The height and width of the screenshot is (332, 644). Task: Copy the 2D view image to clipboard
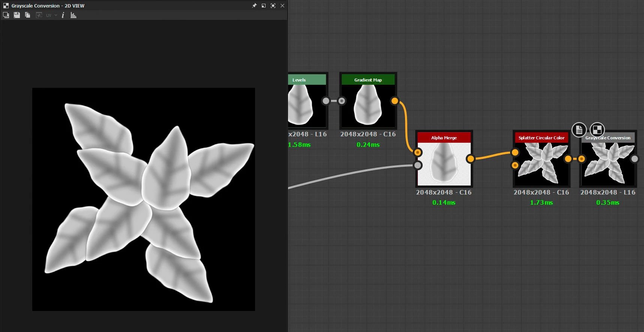click(x=27, y=15)
